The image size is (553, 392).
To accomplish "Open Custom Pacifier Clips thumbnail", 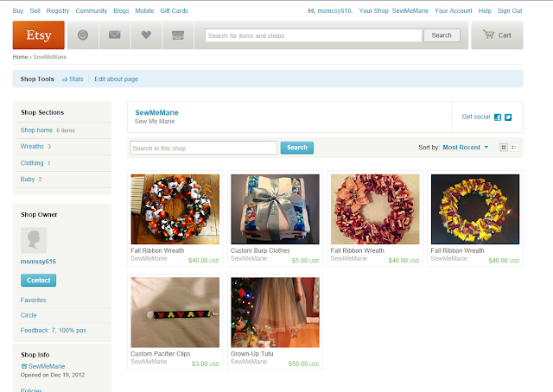I will click(x=175, y=313).
